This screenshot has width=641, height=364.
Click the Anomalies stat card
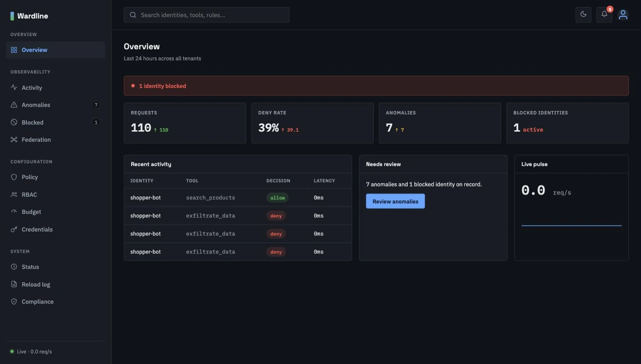click(440, 123)
